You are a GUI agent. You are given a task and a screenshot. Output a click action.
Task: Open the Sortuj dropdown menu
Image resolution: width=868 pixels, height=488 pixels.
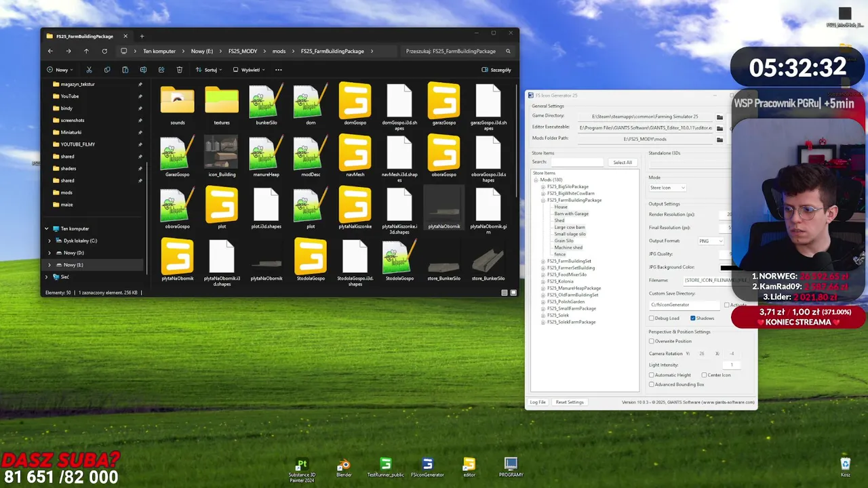pos(208,70)
